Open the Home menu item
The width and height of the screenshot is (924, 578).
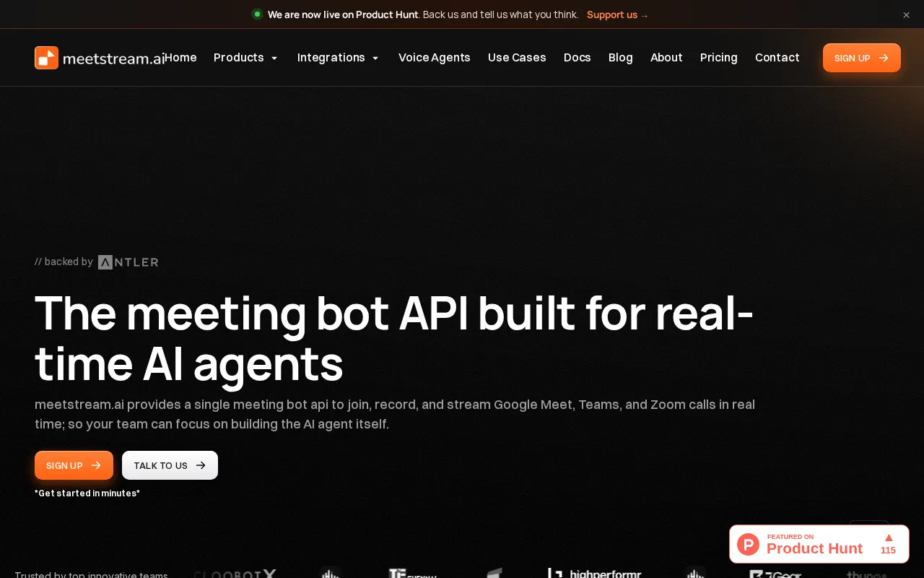pyautogui.click(x=180, y=58)
